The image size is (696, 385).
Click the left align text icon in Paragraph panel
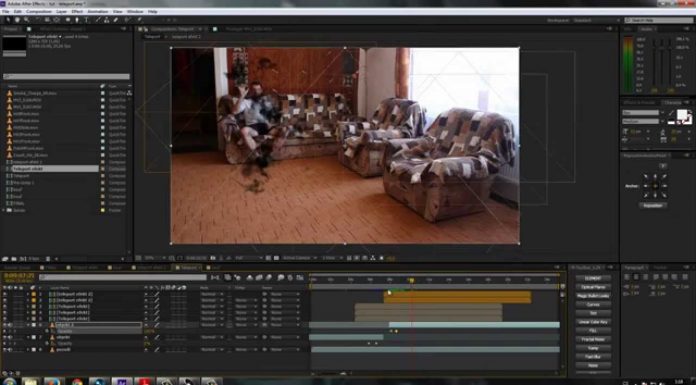pos(627,277)
